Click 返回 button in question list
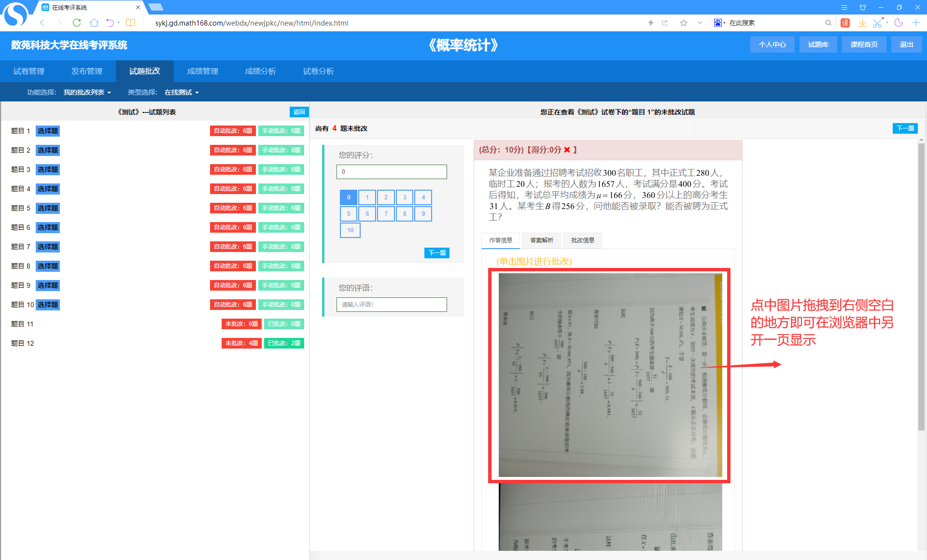 [x=299, y=112]
